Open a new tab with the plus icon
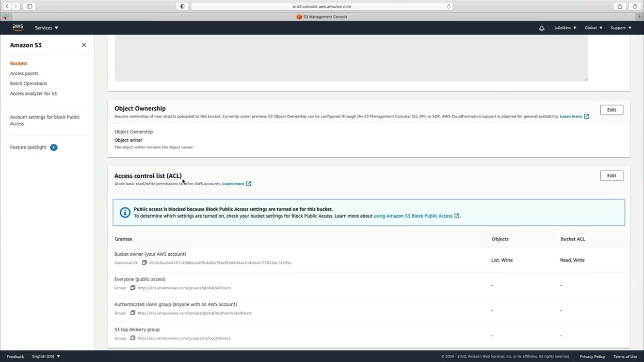This screenshot has height=362, width=644. click(639, 17)
